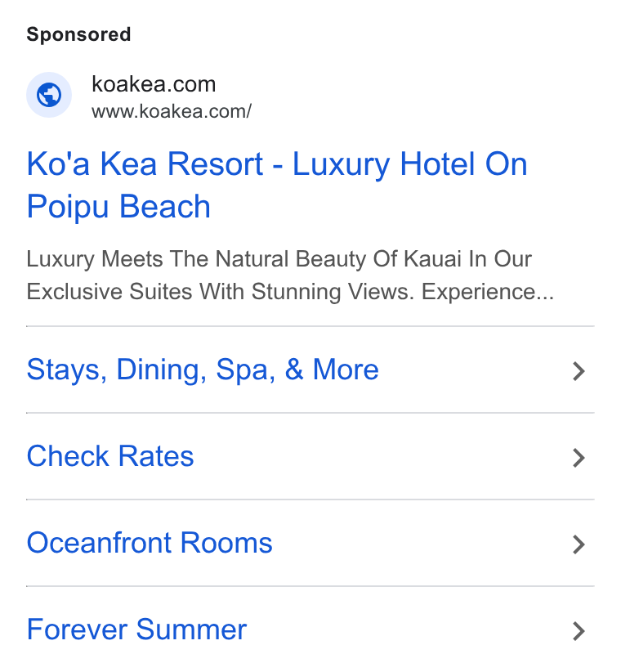
Task: Click the word 'Summer' in Forever Summer
Action: point(191,629)
